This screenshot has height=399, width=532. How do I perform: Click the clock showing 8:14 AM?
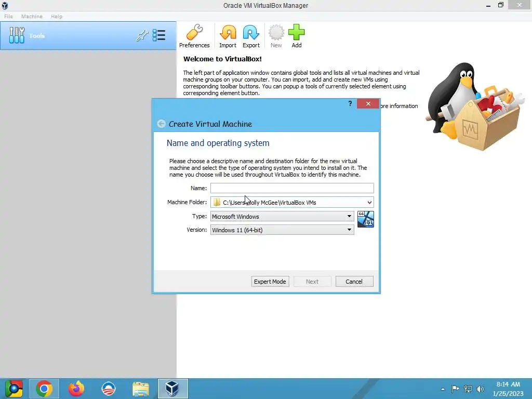tap(508, 384)
